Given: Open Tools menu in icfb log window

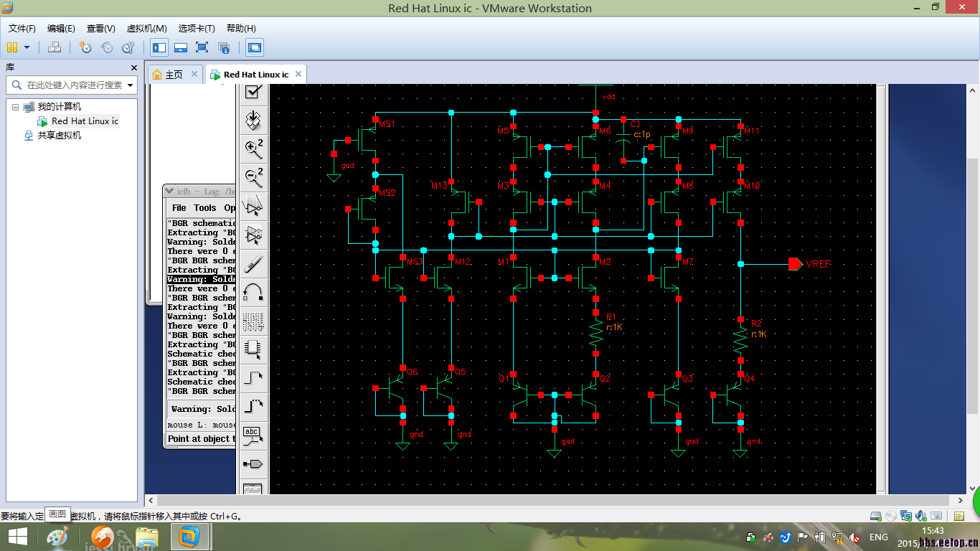Looking at the screenshot, I should pos(204,207).
